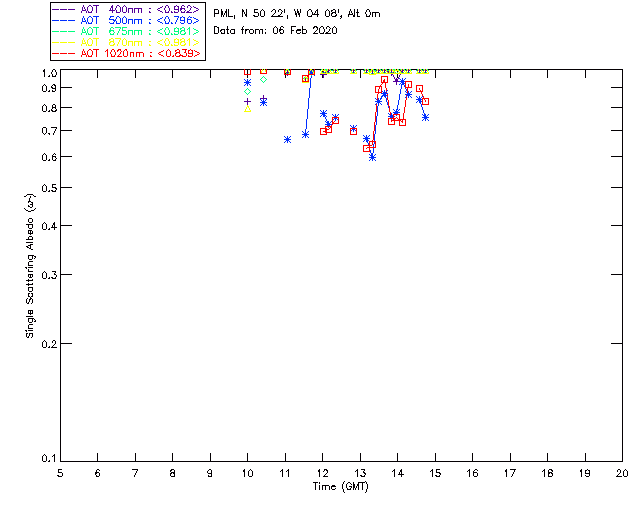Click the lowest blue asterisk data point
Screen dimensions: 640x512
[x=372, y=157]
